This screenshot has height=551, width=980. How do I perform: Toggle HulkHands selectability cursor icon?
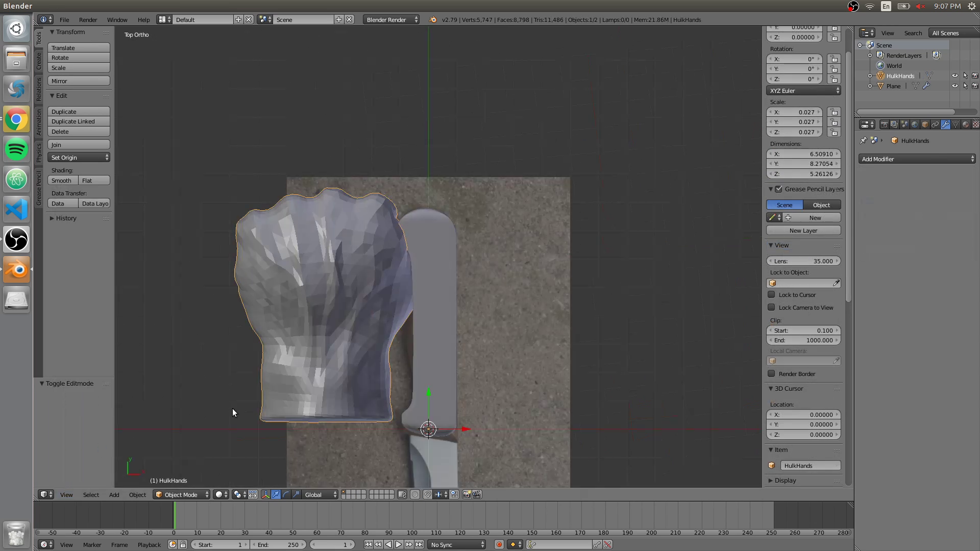tap(965, 76)
